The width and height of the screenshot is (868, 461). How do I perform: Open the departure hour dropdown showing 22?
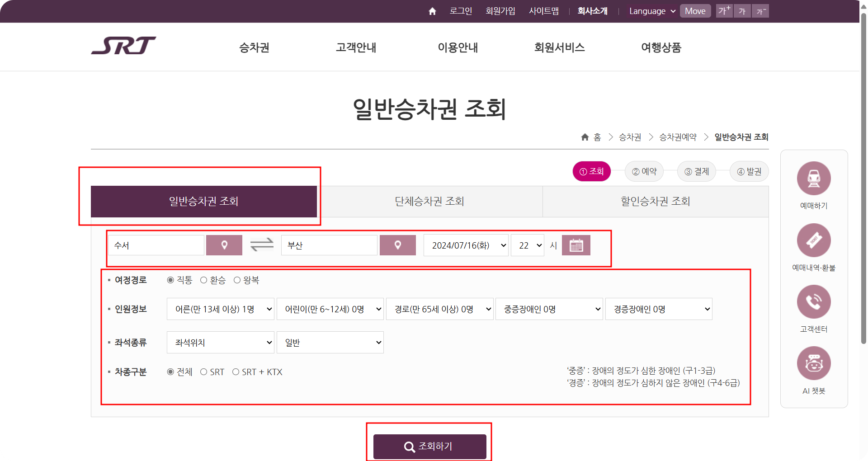[x=527, y=245]
